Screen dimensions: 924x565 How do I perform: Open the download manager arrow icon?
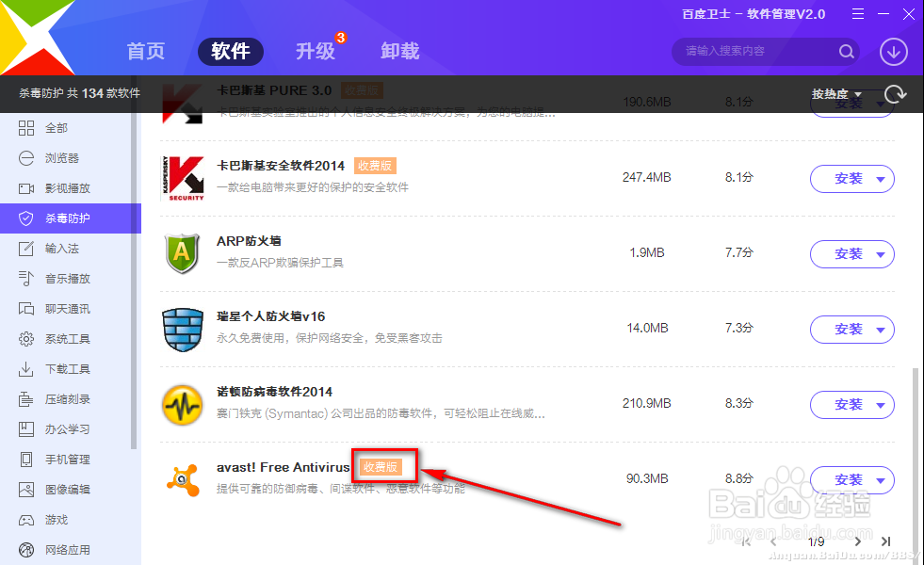click(x=893, y=52)
